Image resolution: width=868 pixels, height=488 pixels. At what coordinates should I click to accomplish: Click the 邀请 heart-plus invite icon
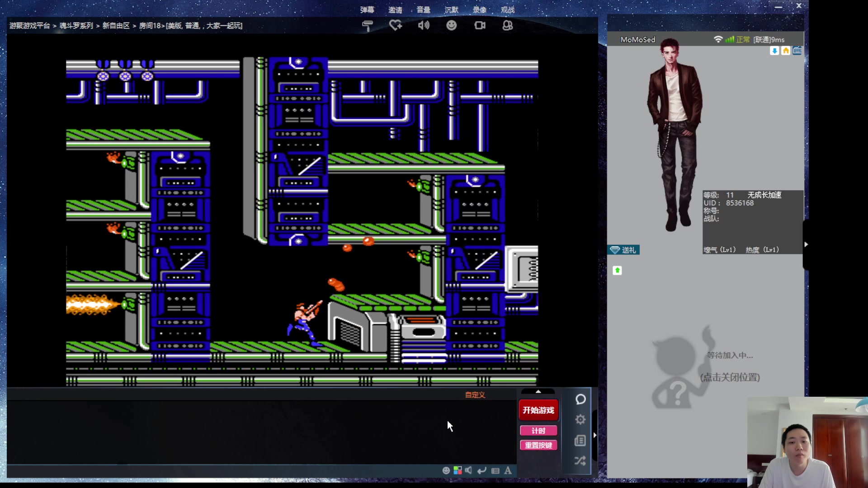[396, 26]
